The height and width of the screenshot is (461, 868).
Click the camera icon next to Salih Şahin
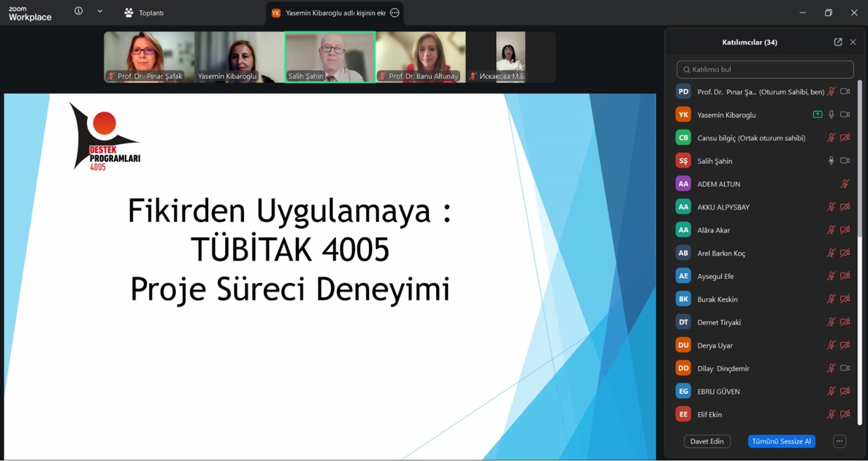[x=845, y=161]
